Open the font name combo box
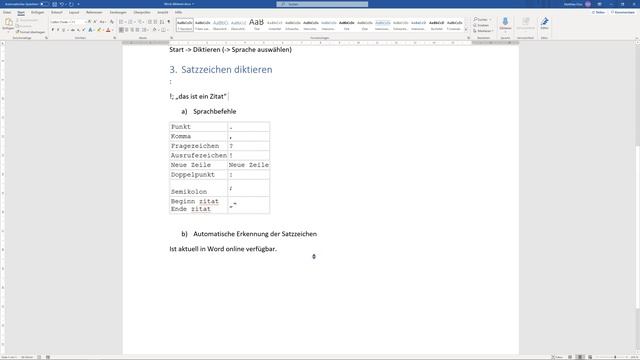 [x=60, y=22]
